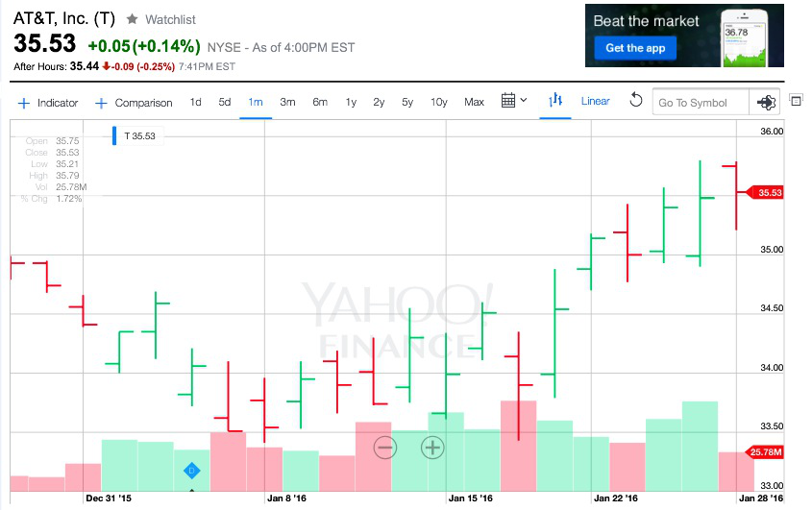Expand chart to full screen
The width and height of the screenshot is (812, 510).
coord(796,101)
